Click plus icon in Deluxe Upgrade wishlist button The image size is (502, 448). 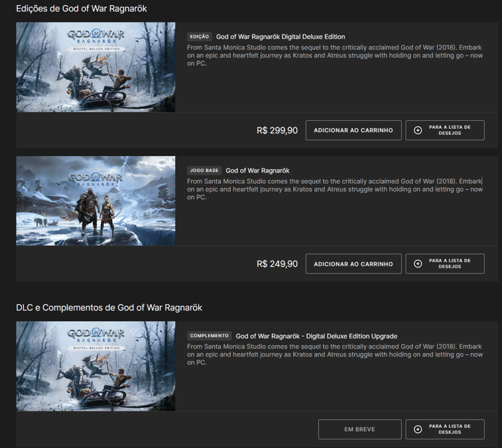(x=418, y=429)
